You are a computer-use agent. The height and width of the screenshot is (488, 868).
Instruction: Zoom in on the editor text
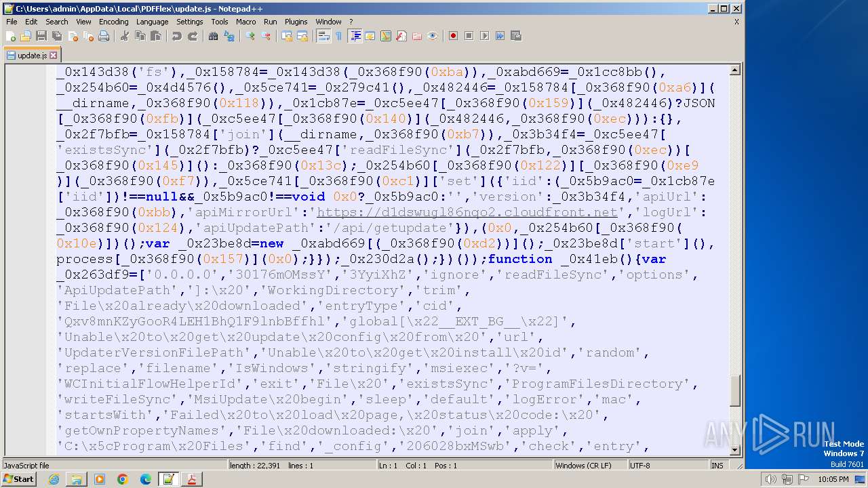250,36
